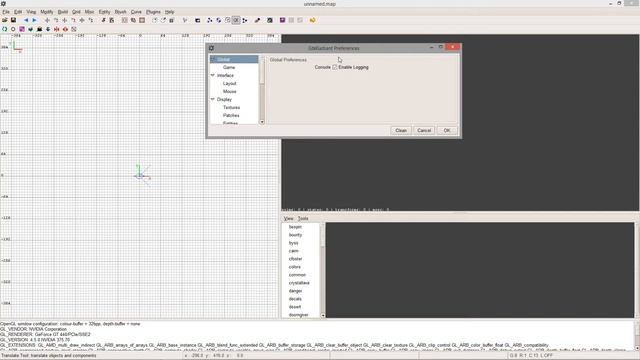The width and height of the screenshot is (640, 360).
Task: Select the bounty texture folder
Action: pyautogui.click(x=295, y=235)
